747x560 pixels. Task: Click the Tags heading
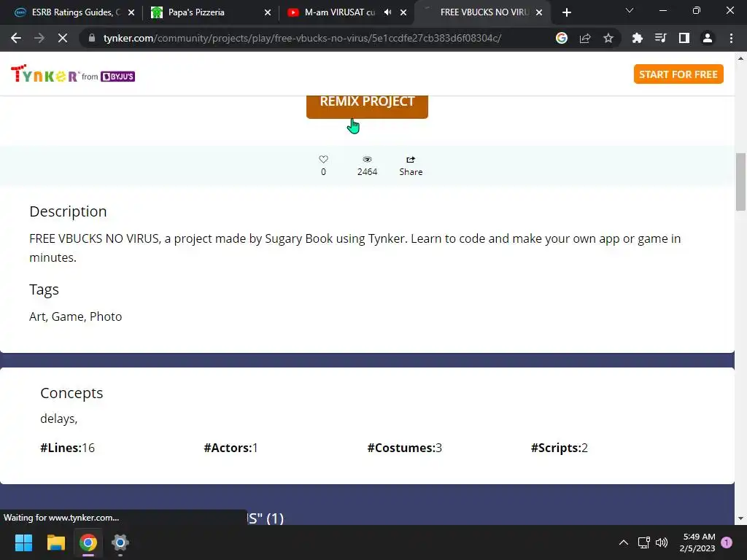[44, 289]
